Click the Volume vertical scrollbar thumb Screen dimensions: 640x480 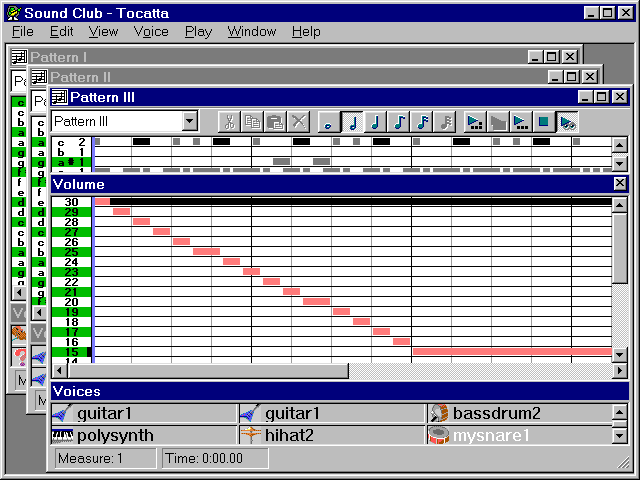[x=620, y=248]
